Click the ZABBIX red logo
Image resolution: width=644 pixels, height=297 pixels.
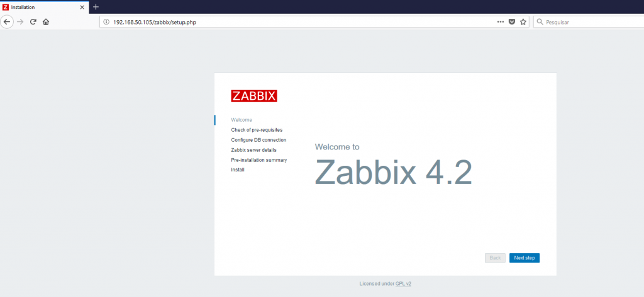[254, 95]
